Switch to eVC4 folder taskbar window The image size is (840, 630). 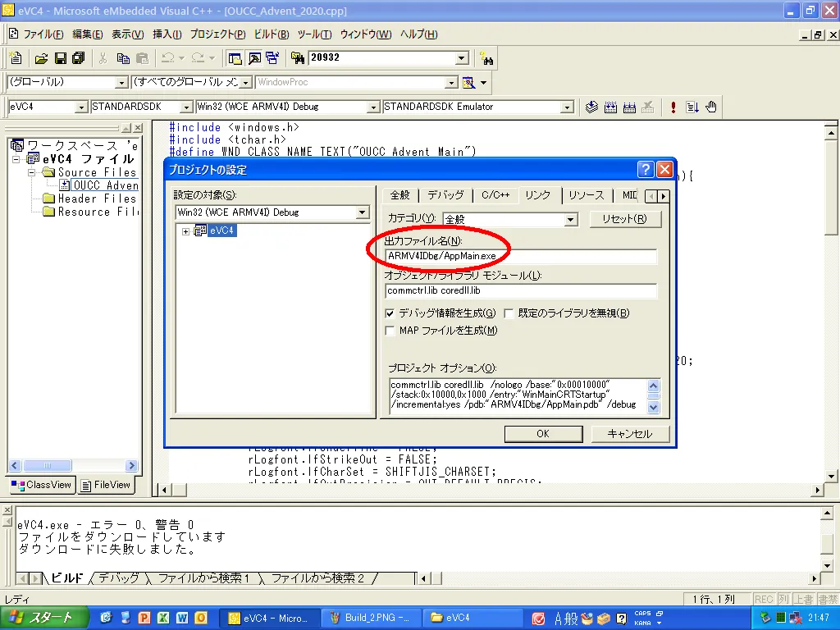click(472, 619)
